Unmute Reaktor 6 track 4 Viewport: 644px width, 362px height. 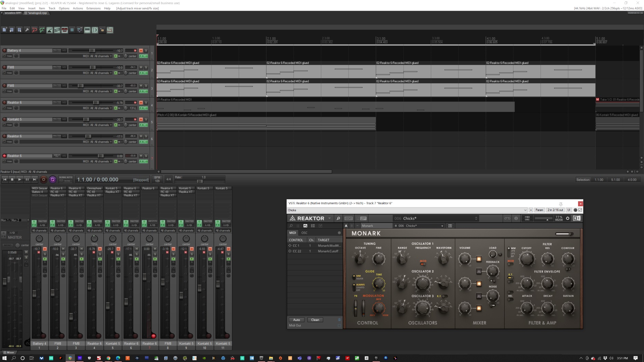tap(141, 102)
